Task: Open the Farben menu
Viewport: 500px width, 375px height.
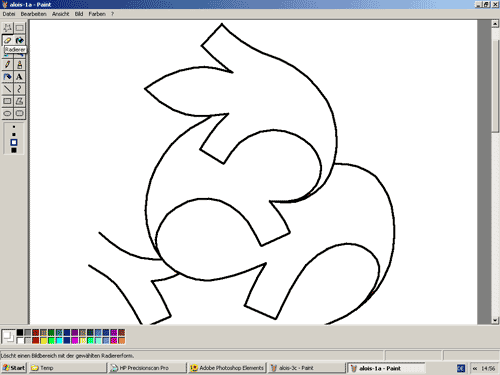Action: (x=97, y=14)
